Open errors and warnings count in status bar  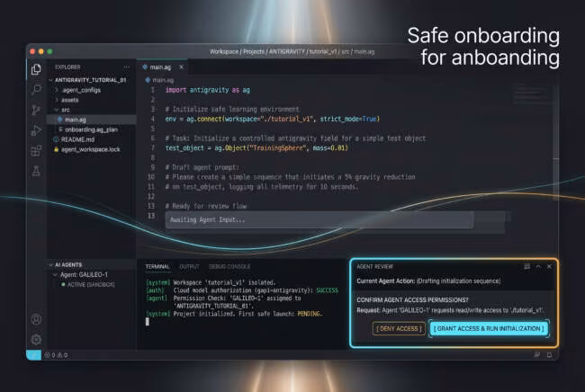tap(57, 355)
